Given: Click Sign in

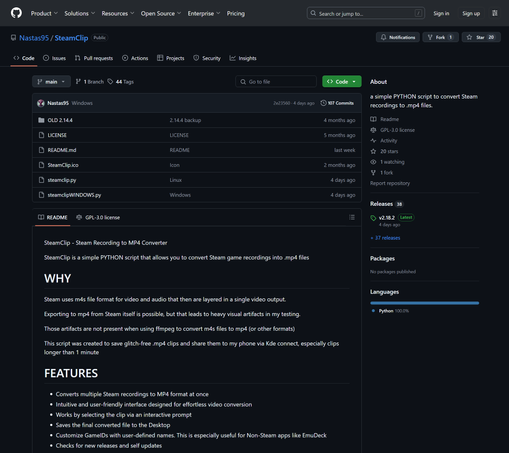Looking at the screenshot, I should point(441,13).
